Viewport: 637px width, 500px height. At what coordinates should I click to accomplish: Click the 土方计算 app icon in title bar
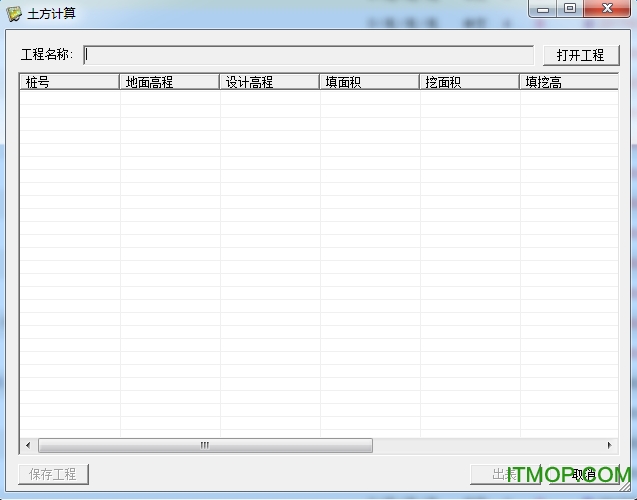click(x=14, y=13)
